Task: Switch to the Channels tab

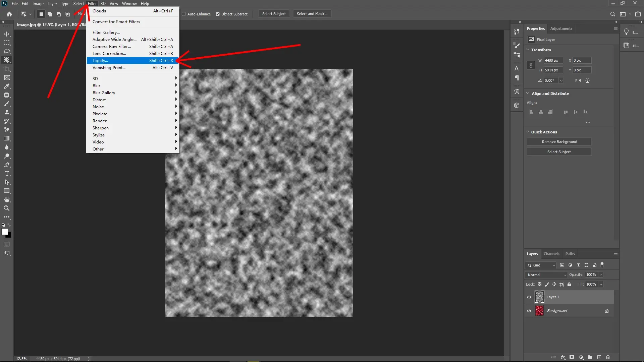Action: (x=551, y=254)
